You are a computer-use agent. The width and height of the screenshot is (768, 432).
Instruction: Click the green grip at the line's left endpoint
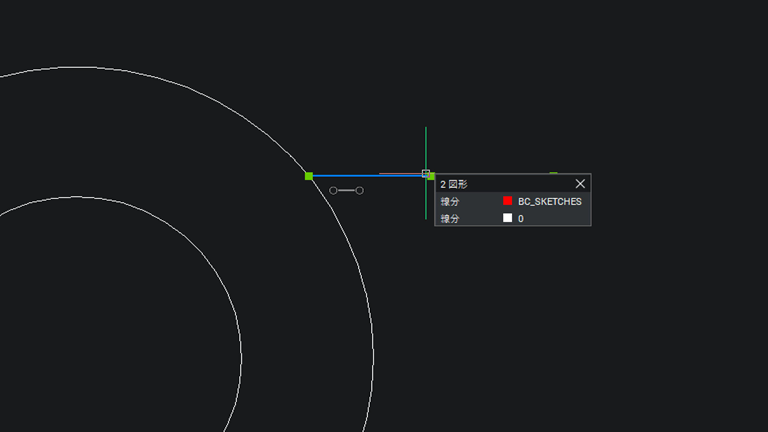309,176
